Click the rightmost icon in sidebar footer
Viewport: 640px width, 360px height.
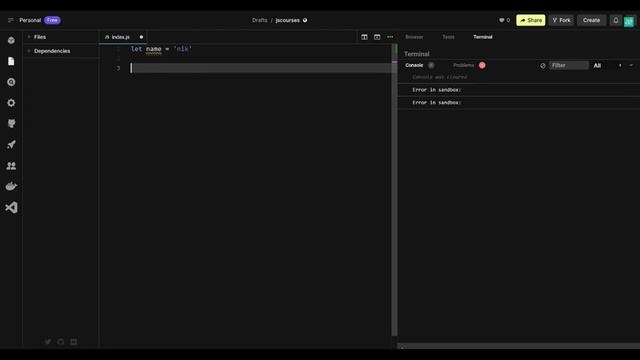pos(73,342)
